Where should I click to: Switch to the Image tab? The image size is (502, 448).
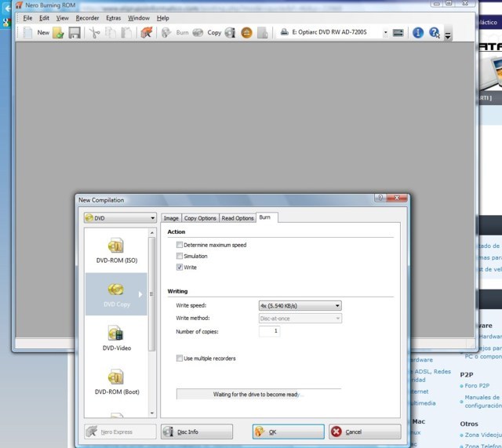tap(171, 218)
